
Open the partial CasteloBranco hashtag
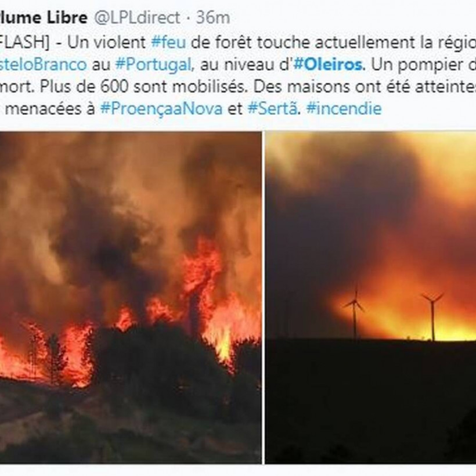point(43,64)
